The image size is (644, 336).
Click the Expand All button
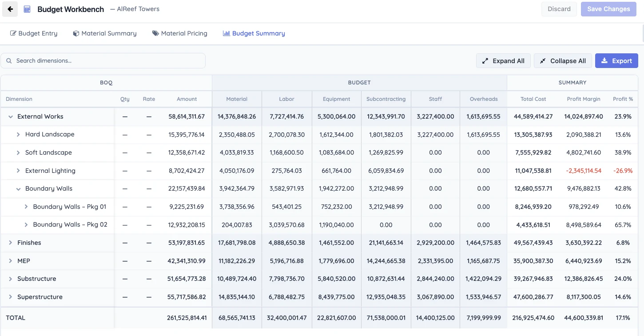tap(503, 61)
